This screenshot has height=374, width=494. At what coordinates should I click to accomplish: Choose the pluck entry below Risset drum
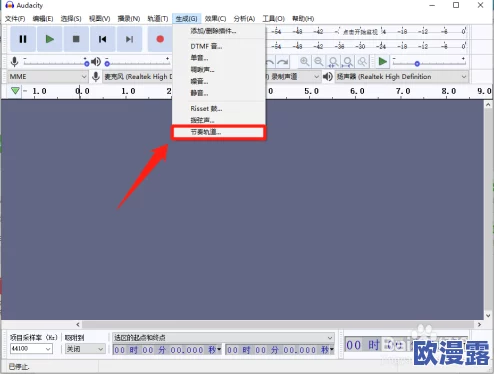(219, 120)
